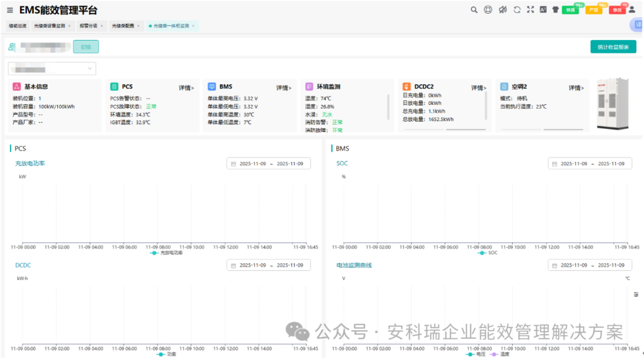The image size is (644, 358).
Task: Open the search magnifier icon
Action: (x=474, y=10)
